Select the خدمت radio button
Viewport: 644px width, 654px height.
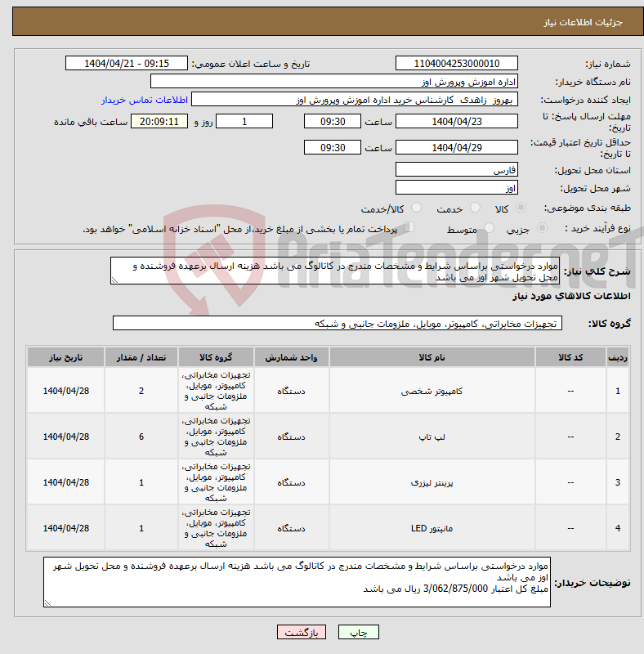(x=475, y=208)
